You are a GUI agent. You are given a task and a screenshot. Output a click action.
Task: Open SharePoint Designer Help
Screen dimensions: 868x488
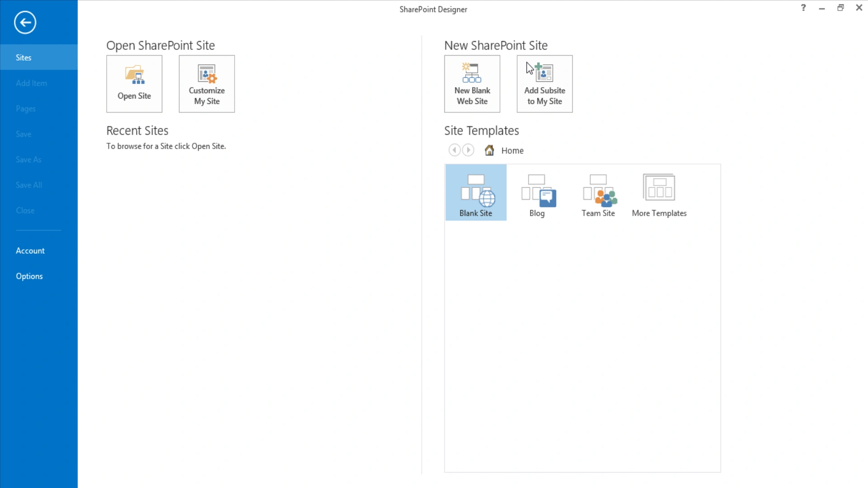803,8
